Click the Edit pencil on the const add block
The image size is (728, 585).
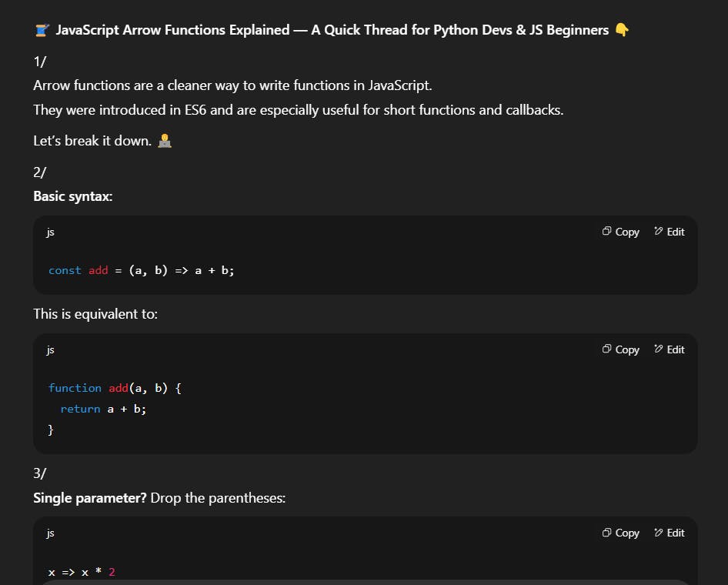point(659,232)
